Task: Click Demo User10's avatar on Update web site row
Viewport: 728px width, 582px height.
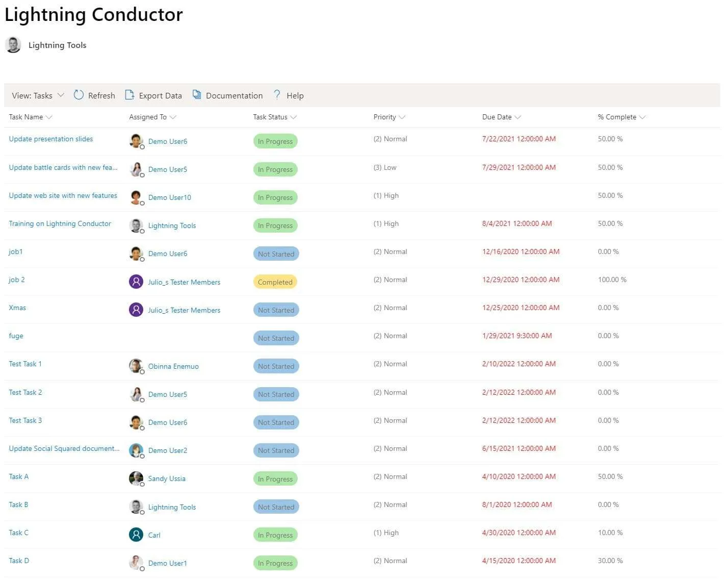Action: pyautogui.click(x=136, y=197)
